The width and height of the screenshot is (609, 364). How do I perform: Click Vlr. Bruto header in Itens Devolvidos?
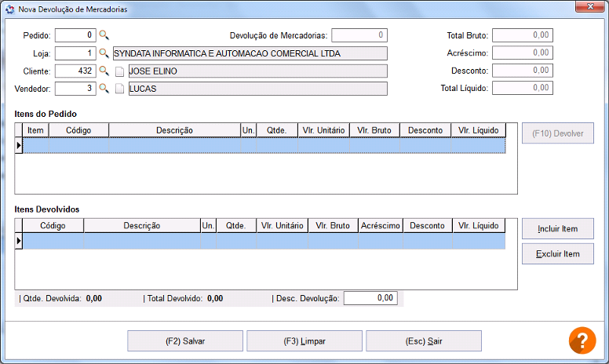(x=334, y=226)
